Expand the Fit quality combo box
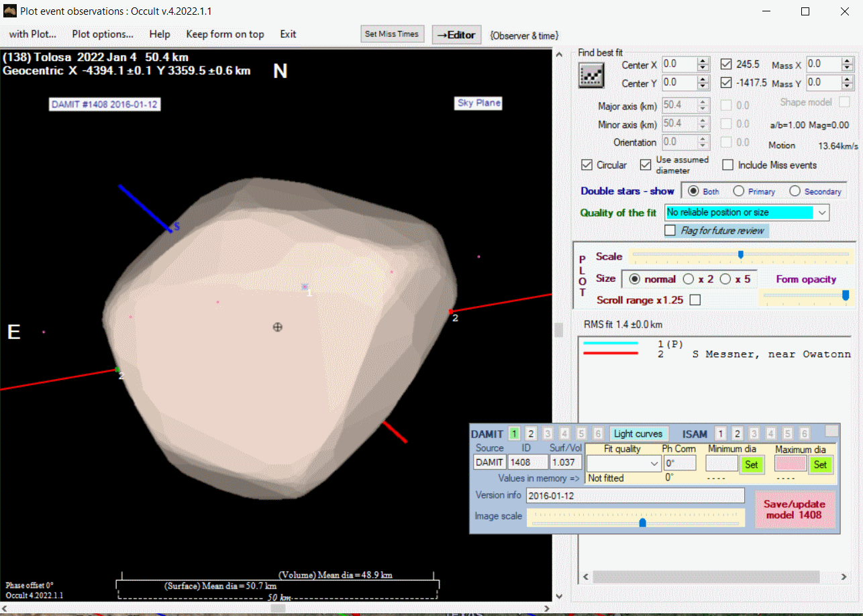Image resolution: width=863 pixels, height=616 pixels. point(654,464)
